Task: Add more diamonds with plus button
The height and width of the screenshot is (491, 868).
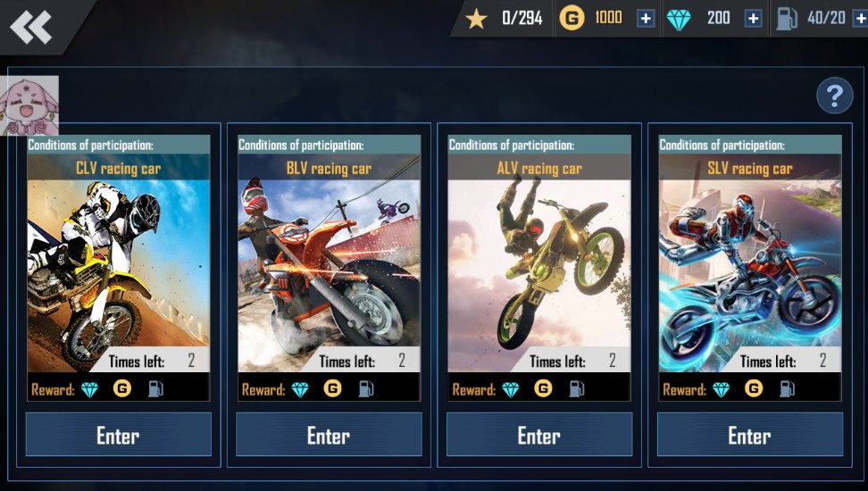Action: tap(753, 19)
